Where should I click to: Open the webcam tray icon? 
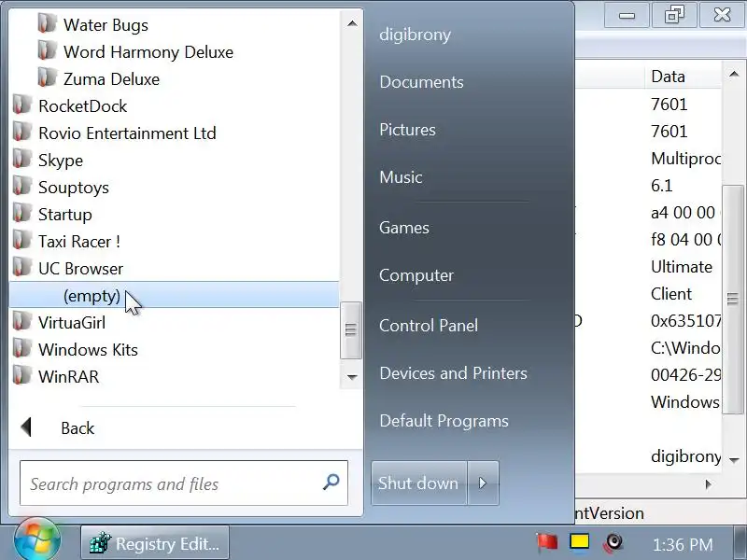point(613,543)
